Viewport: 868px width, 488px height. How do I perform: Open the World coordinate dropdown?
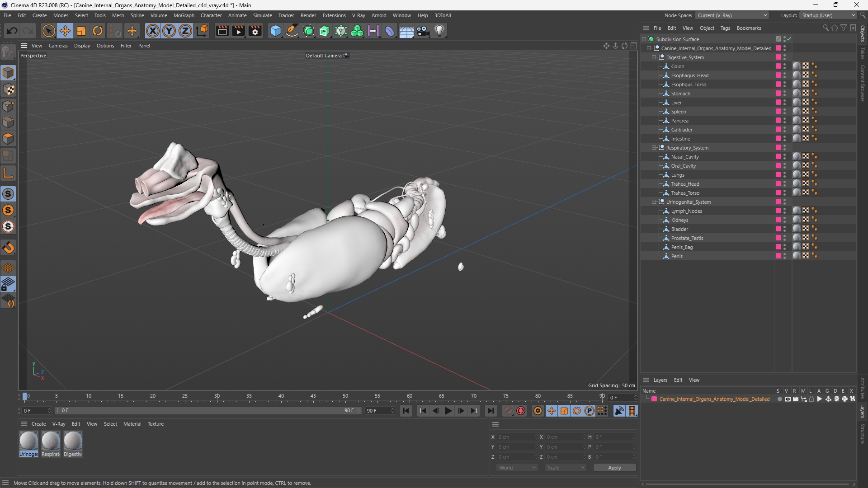click(517, 468)
